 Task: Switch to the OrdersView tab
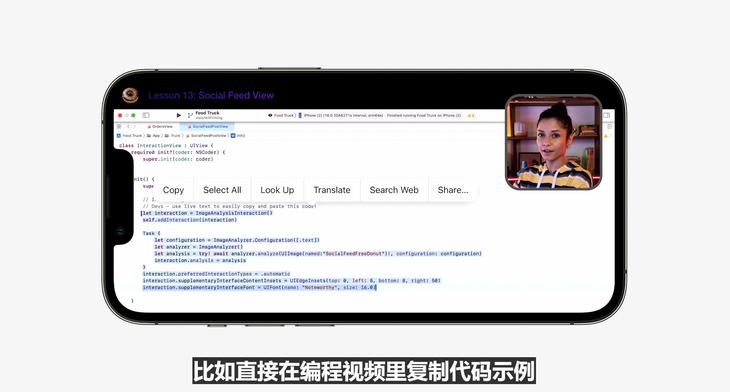[160, 126]
